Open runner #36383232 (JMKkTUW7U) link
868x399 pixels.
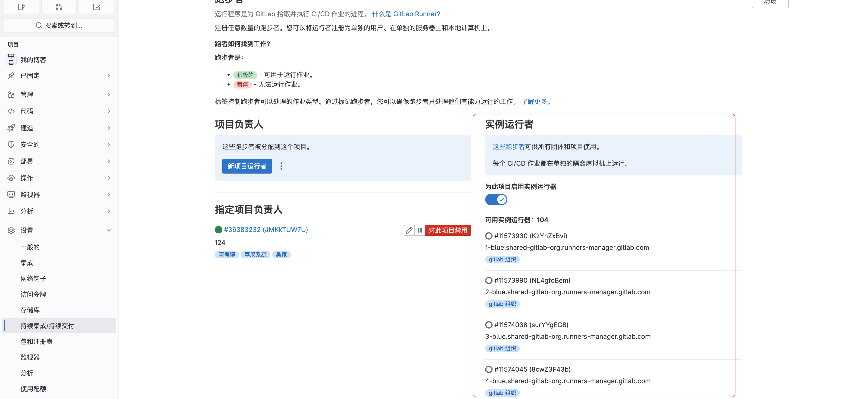point(266,230)
